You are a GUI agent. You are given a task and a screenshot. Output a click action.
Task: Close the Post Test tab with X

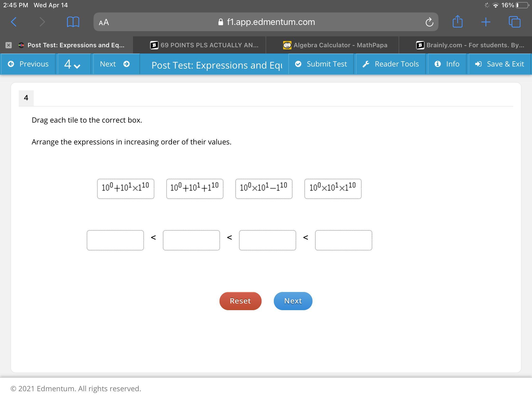coord(9,45)
